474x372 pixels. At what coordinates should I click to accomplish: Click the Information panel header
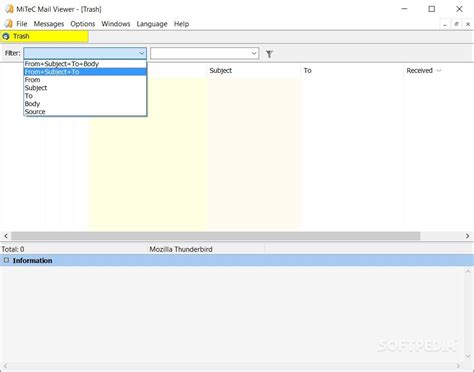[237, 260]
